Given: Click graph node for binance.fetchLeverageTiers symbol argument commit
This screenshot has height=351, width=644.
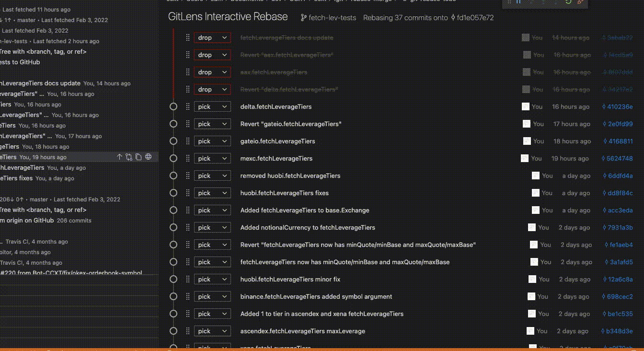Looking at the screenshot, I should [x=173, y=296].
